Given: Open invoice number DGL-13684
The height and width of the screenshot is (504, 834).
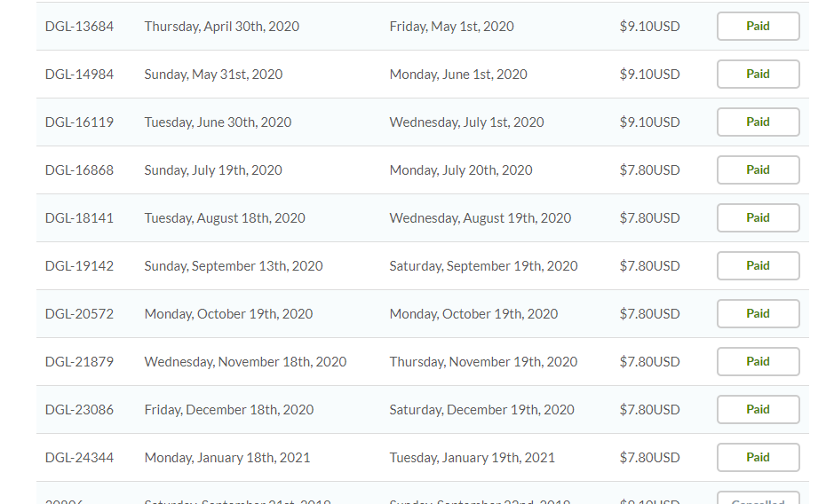Looking at the screenshot, I should pyautogui.click(x=79, y=27).
